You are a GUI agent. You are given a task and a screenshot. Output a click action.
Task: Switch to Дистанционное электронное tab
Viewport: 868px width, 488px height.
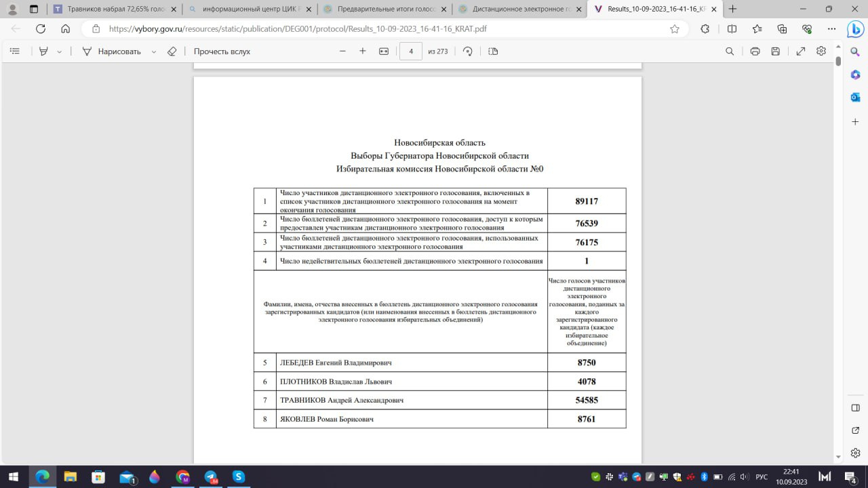(x=520, y=9)
